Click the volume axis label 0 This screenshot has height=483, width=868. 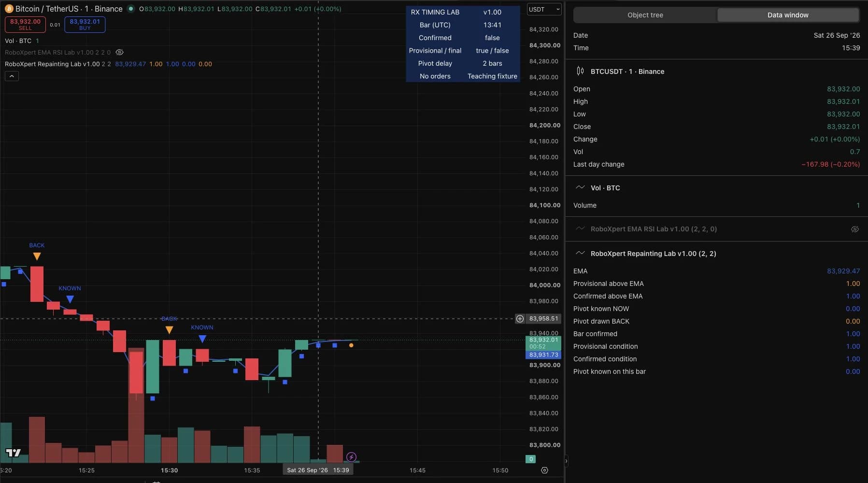click(531, 459)
